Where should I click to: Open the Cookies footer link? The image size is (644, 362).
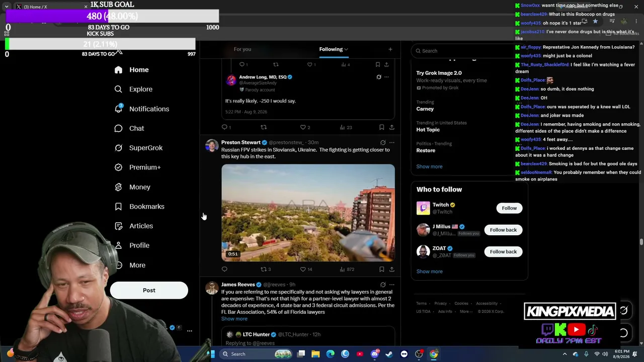tap(461, 304)
